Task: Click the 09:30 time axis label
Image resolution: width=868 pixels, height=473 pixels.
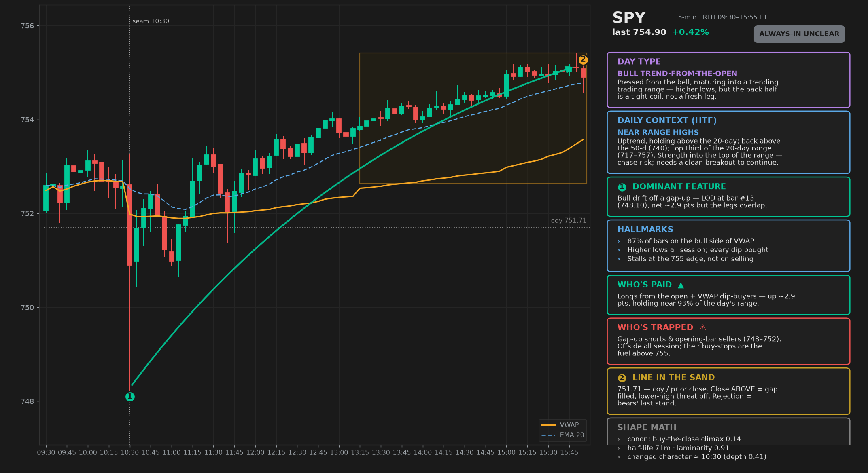Action: click(x=46, y=453)
